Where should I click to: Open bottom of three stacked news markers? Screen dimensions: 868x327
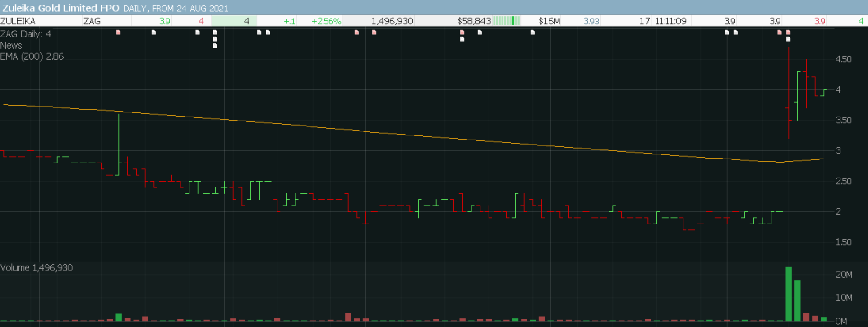pyautogui.click(x=215, y=46)
